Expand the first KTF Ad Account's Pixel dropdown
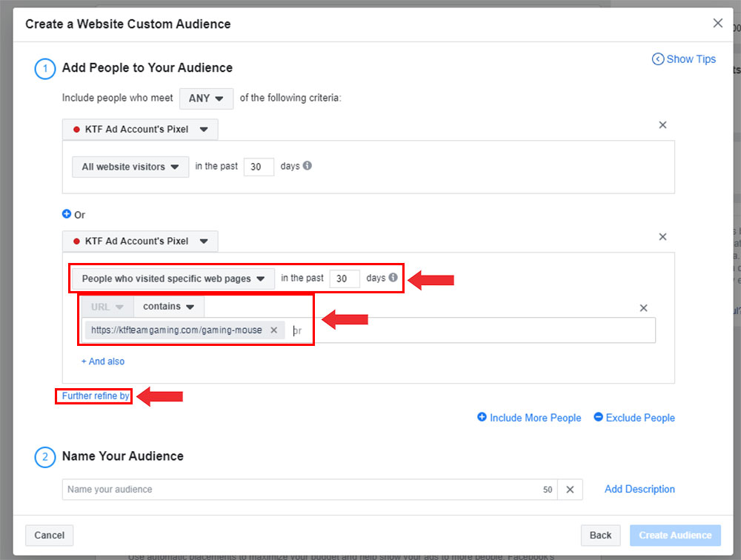 [x=140, y=130]
